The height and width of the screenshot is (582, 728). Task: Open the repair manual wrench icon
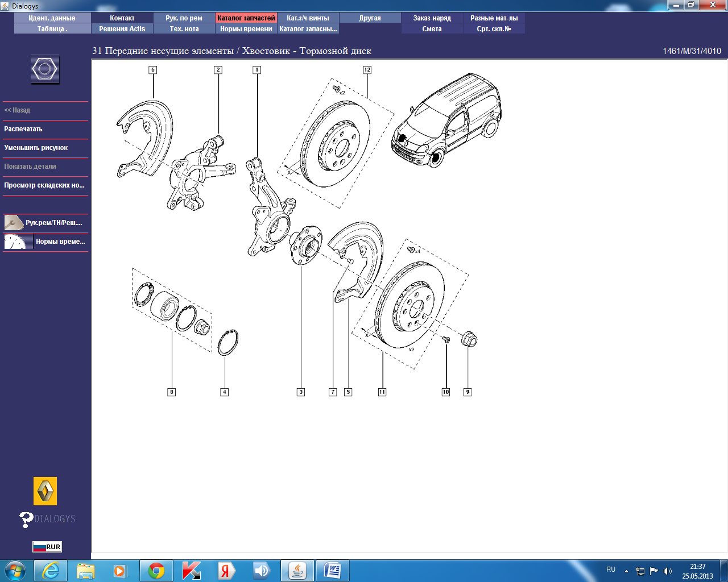(14, 223)
